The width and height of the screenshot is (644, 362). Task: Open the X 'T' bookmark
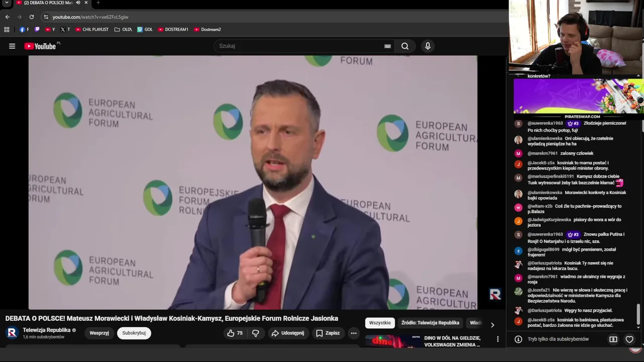click(65, 30)
